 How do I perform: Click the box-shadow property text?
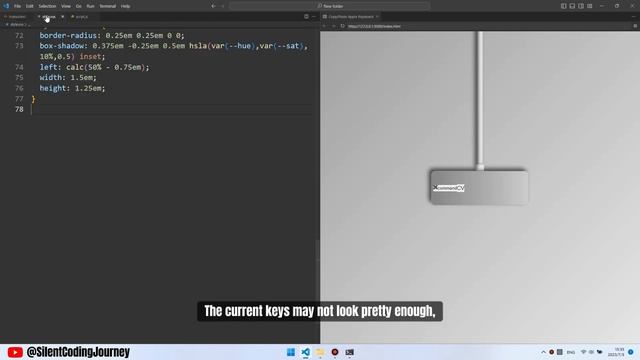62,46
